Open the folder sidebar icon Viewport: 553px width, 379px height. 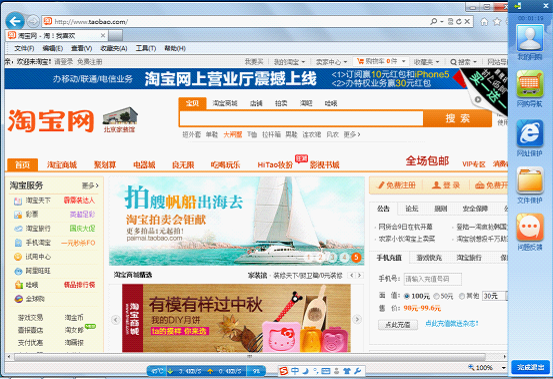[530, 180]
